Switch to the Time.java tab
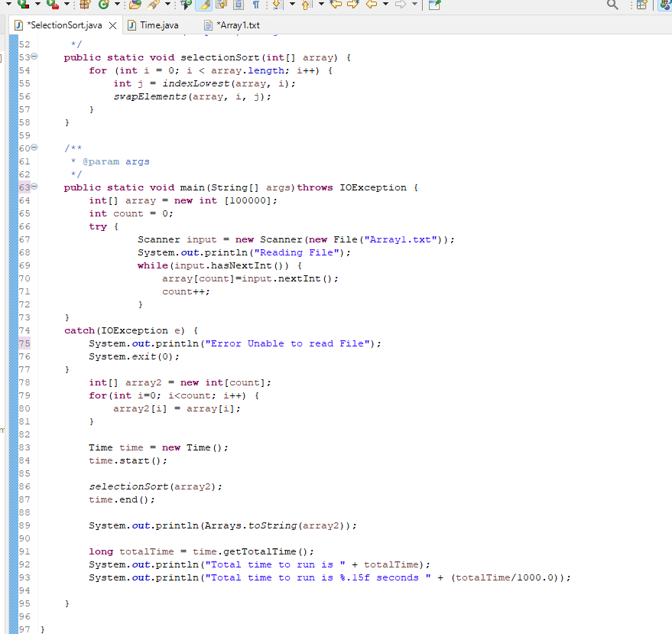This screenshot has width=672, height=634. pyautogui.click(x=155, y=24)
